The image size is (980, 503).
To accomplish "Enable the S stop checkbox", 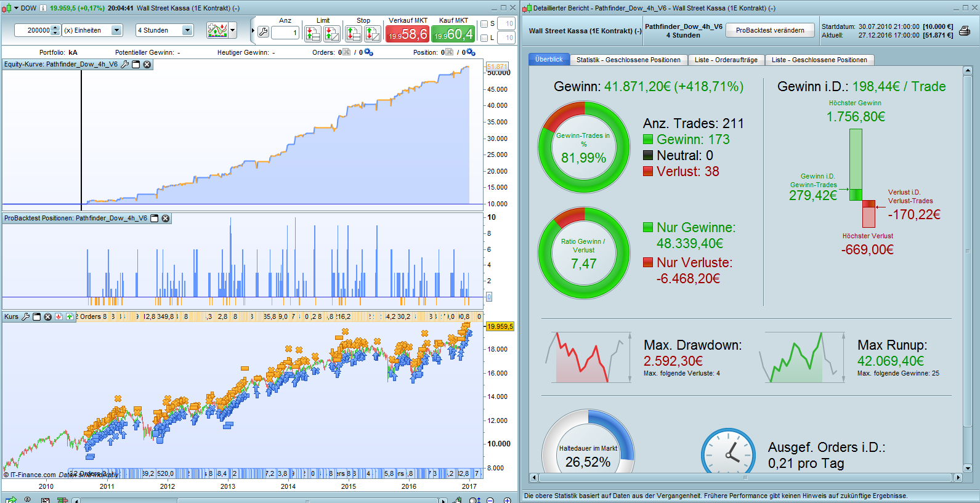I will 484,24.
